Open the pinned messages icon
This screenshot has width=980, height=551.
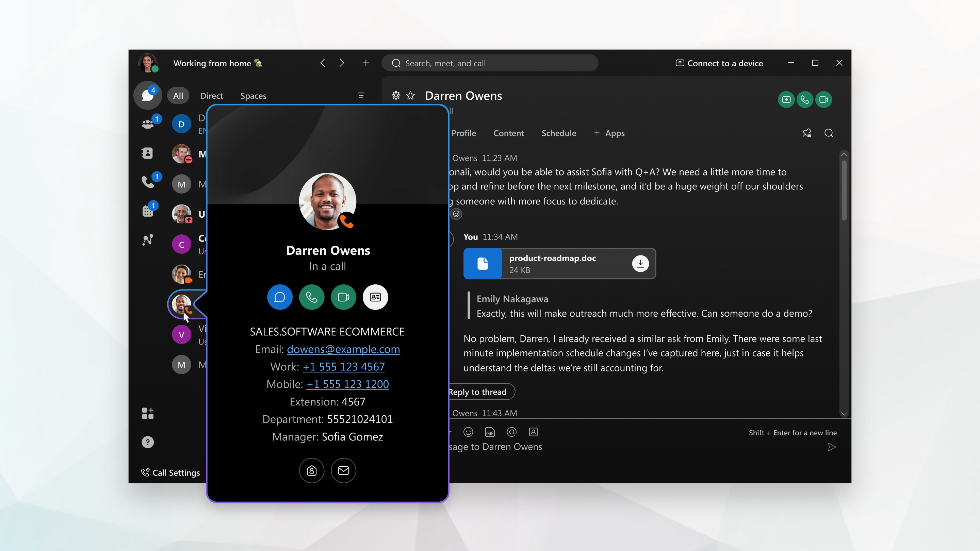tap(806, 133)
